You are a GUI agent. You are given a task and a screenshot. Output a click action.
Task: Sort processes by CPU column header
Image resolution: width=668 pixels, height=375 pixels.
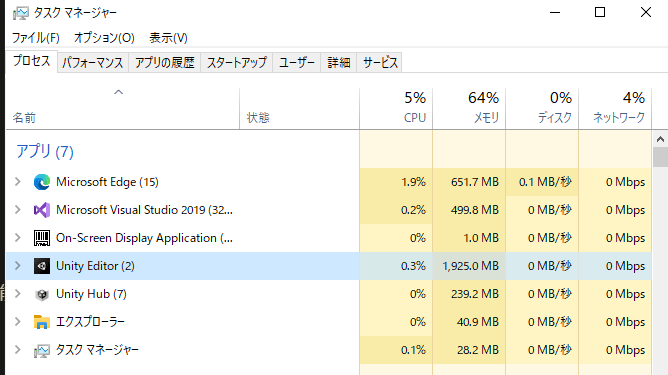(x=396, y=108)
